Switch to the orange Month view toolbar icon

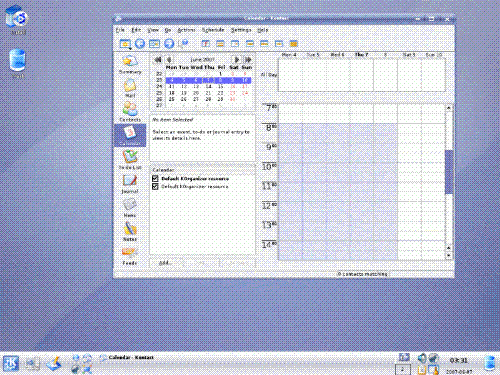click(x=293, y=44)
